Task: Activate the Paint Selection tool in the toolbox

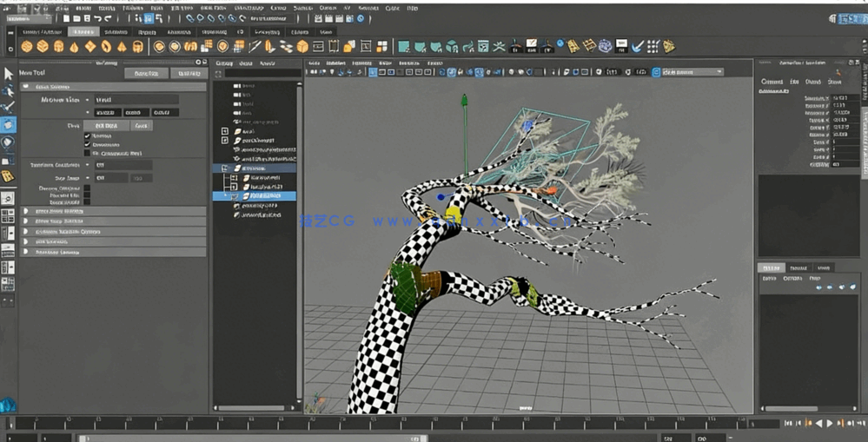Action: coord(8,107)
